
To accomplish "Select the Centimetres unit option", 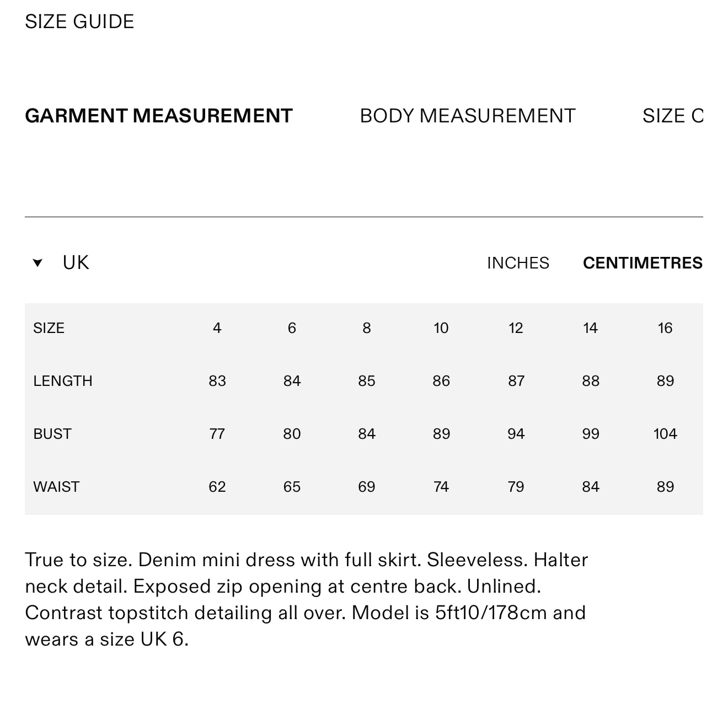I will 643,263.
